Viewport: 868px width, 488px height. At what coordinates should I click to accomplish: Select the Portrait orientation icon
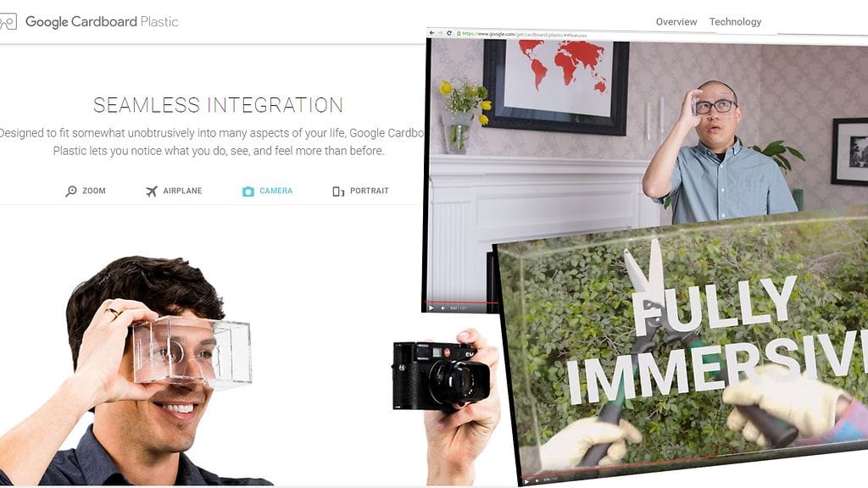(338, 191)
